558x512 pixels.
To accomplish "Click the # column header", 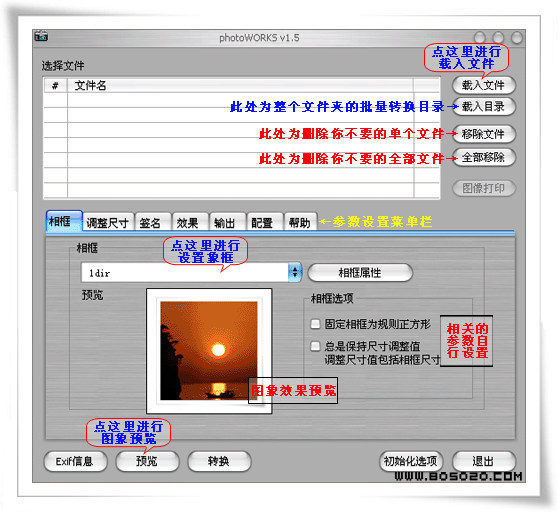I will 56,85.
